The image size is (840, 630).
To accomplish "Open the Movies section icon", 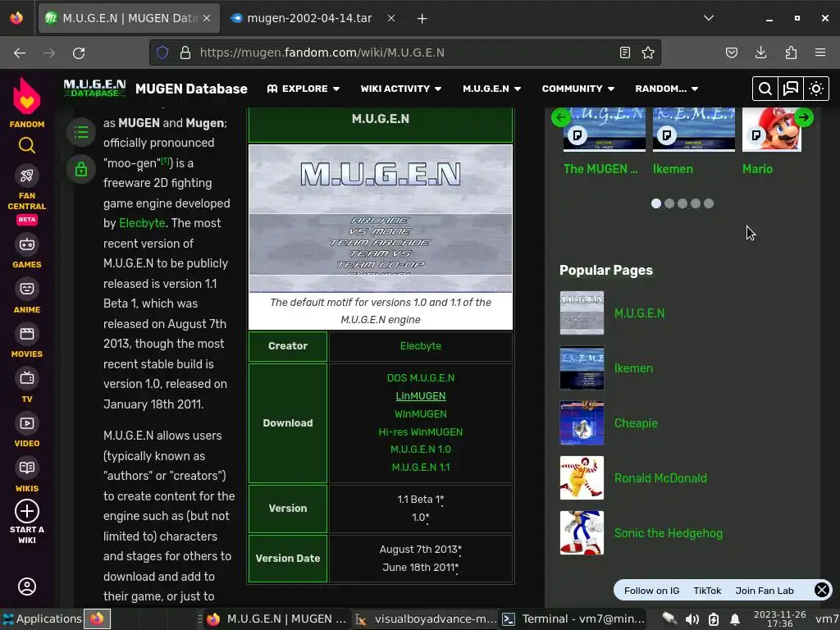I will [x=27, y=335].
